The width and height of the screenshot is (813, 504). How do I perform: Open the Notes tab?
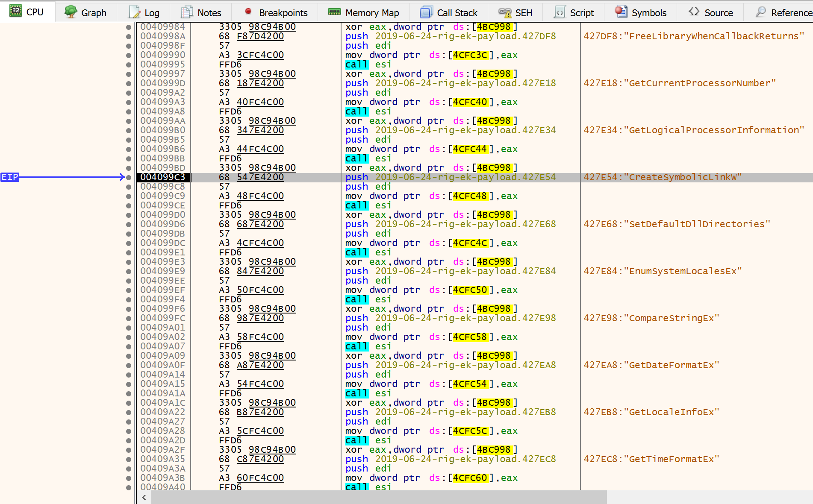coord(201,12)
